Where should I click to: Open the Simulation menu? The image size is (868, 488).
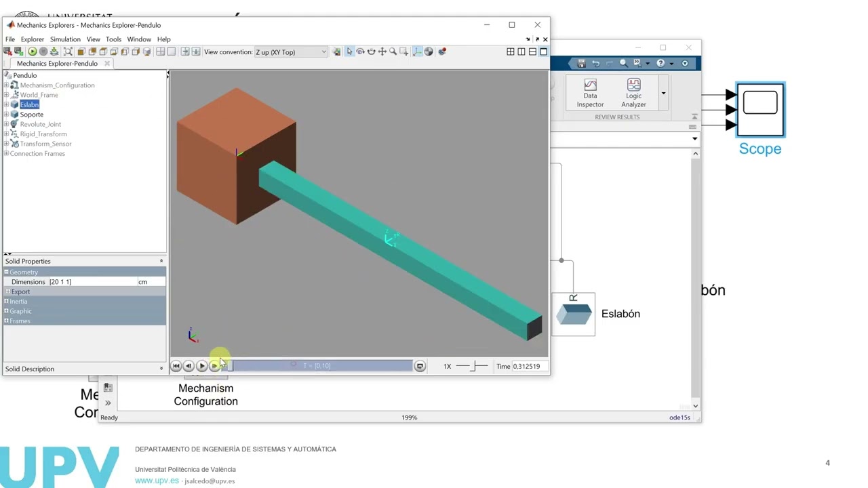65,39
